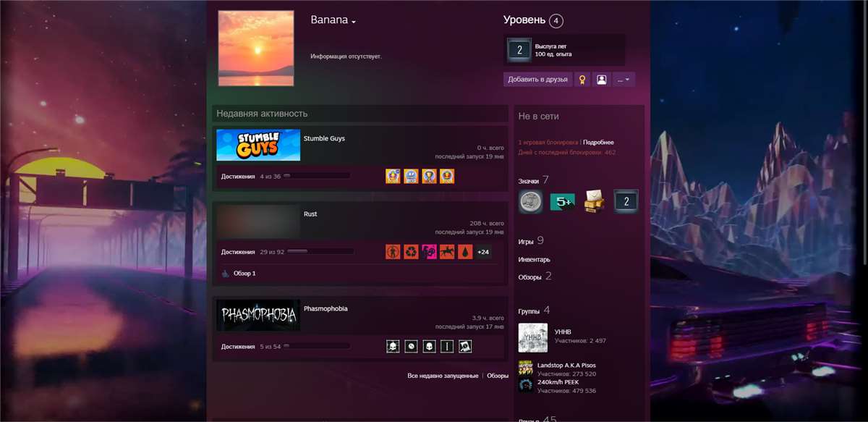Expand the Banana name history arrow

coord(354,22)
